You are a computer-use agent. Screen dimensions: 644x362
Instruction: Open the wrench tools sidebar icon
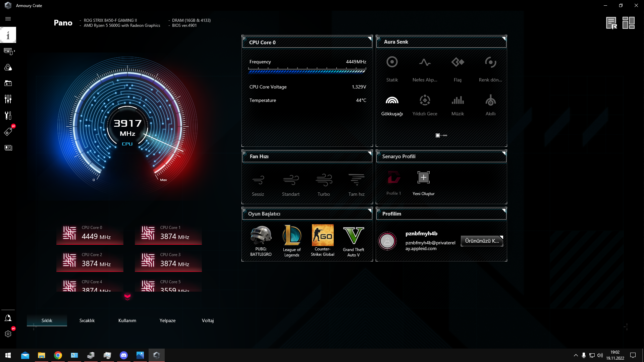8,116
